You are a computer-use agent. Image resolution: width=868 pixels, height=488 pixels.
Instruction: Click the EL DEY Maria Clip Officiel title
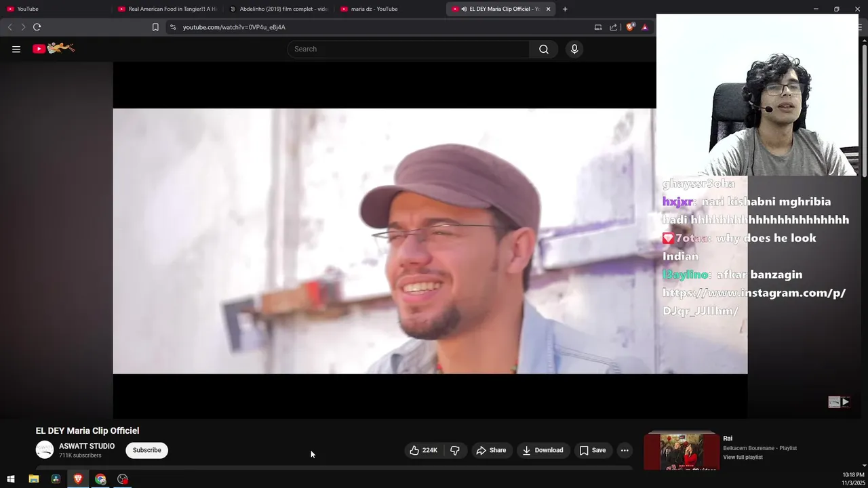(x=87, y=430)
